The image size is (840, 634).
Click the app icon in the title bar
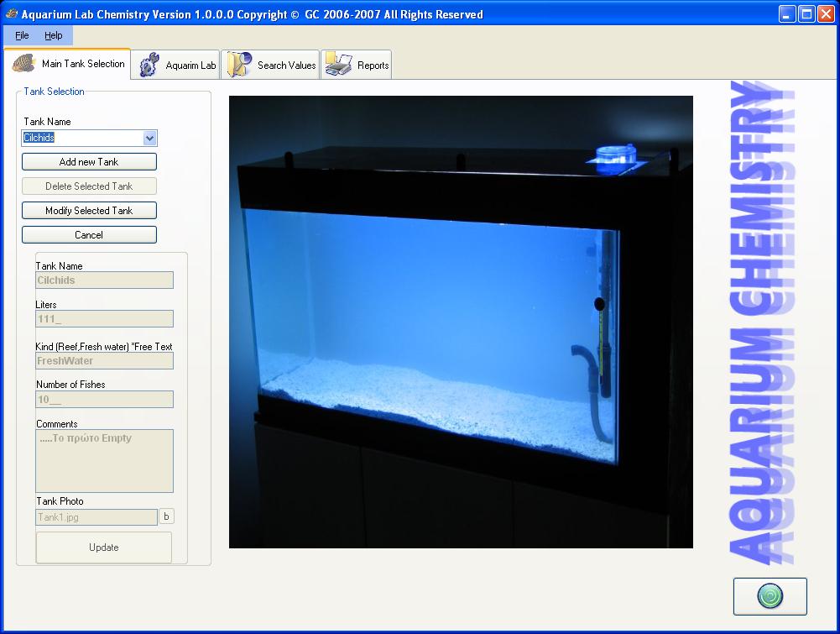click(10, 13)
